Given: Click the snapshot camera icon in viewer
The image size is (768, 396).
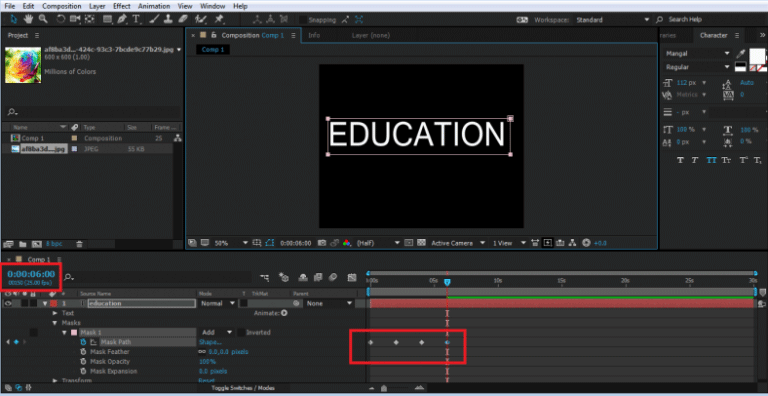Looking at the screenshot, I should click(x=322, y=243).
